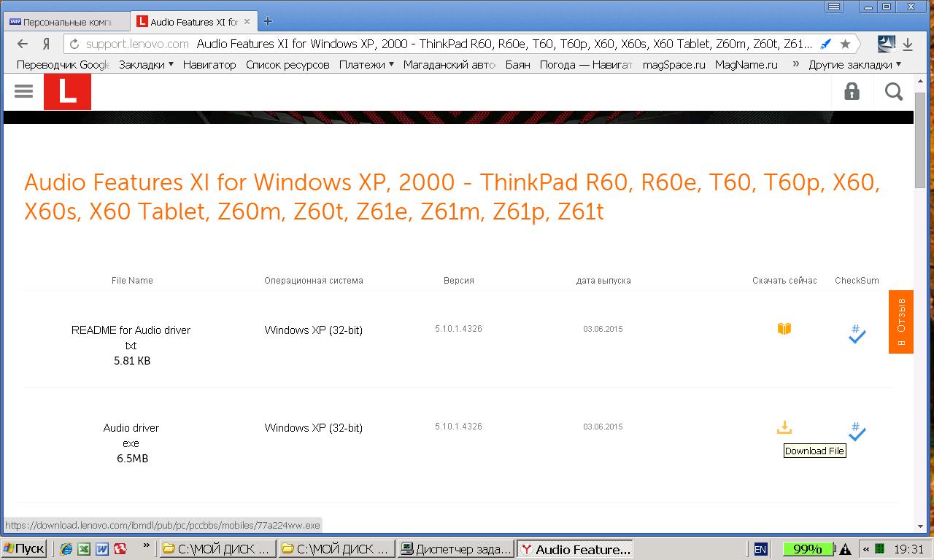Open the site search magnifier icon
The height and width of the screenshot is (560, 934).
click(893, 92)
